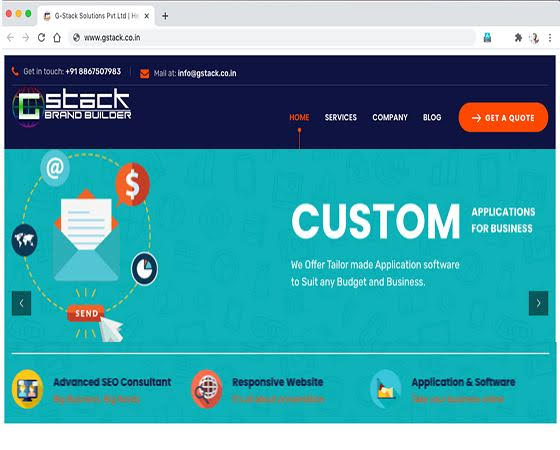Open the extensions puzzle icon
The image size is (560, 450).
[518, 38]
